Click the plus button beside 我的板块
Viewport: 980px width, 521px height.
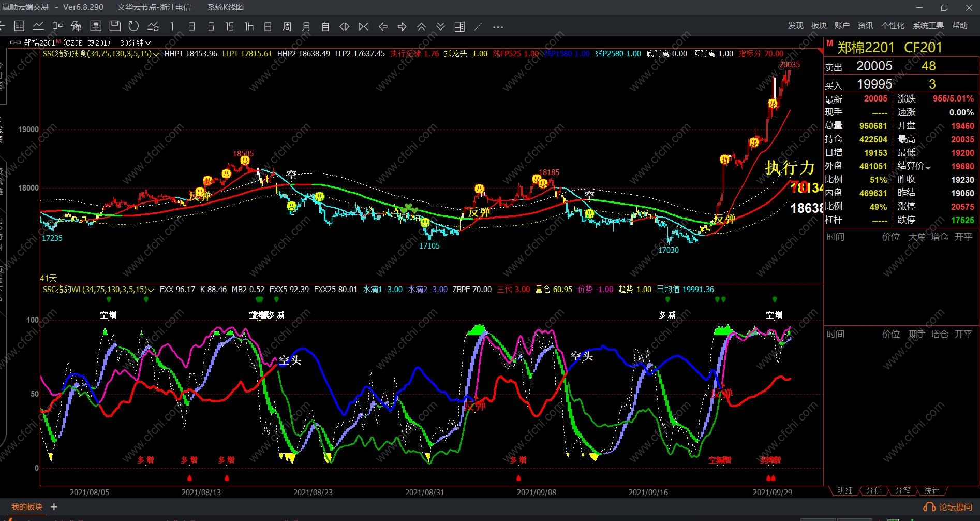click(x=54, y=507)
